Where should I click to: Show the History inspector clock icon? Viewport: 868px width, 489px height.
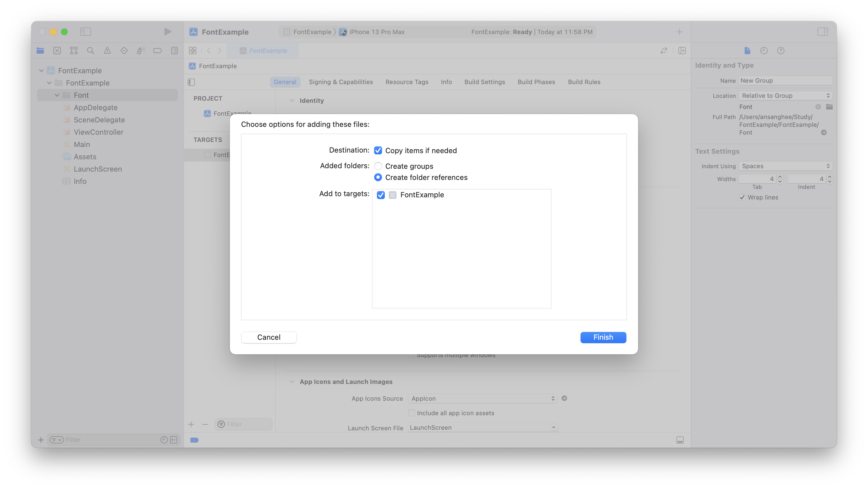[x=763, y=51]
